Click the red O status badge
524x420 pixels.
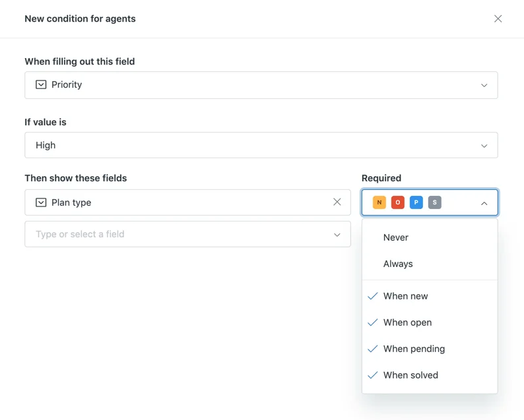click(398, 202)
